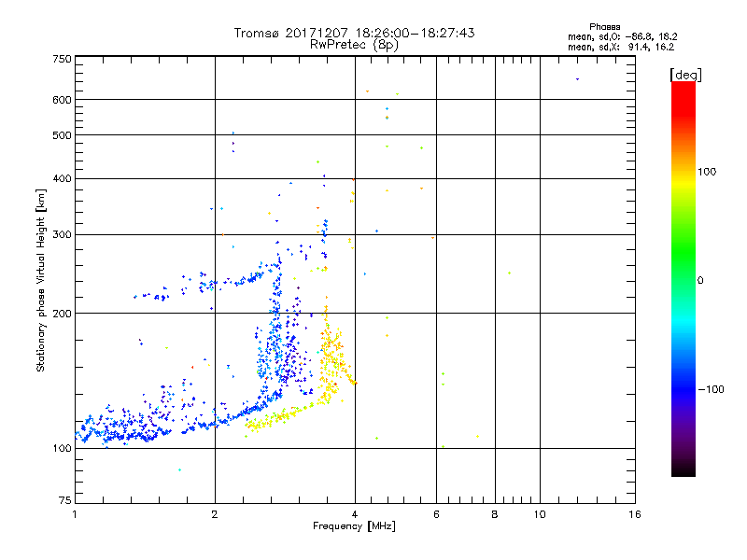Click the y-axis tick label "100" in kilometers

tap(62, 449)
